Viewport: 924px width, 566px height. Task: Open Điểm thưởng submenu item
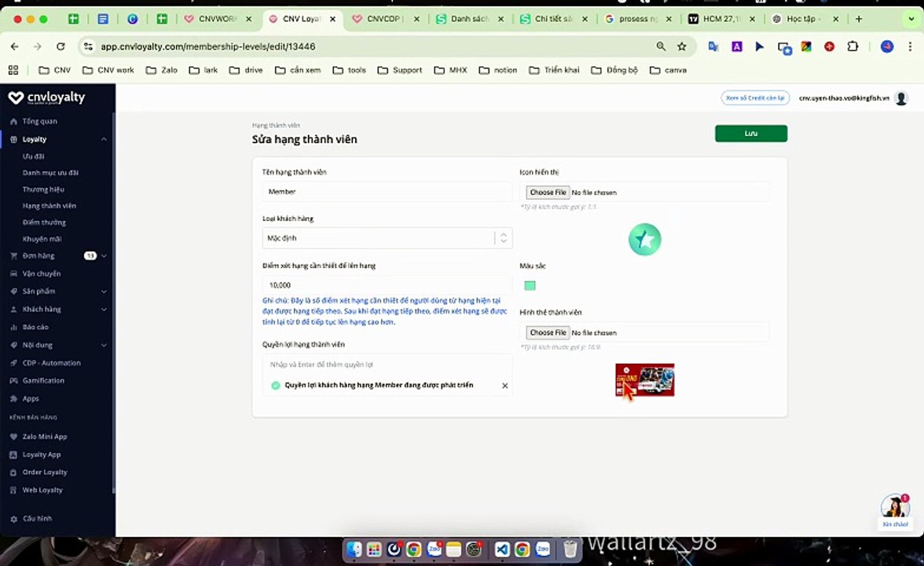(x=44, y=222)
